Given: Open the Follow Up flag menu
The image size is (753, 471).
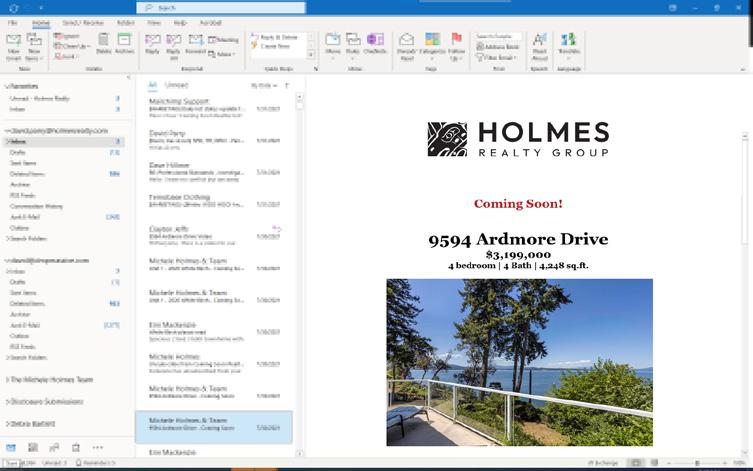Looking at the screenshot, I should [x=456, y=47].
